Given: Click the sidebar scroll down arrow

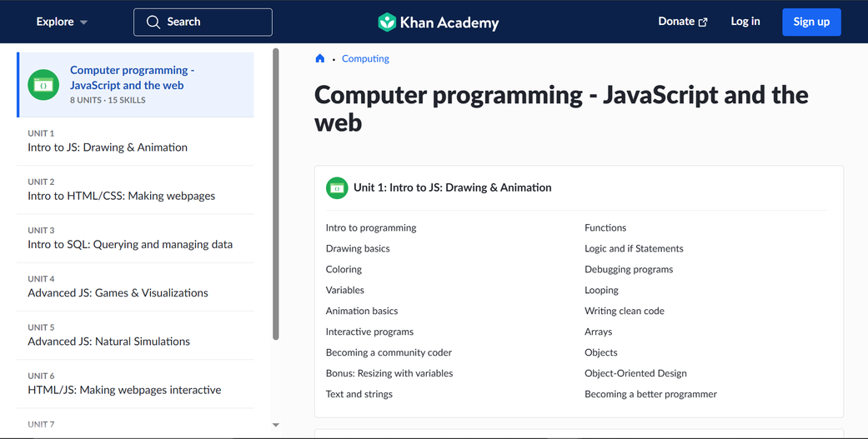Looking at the screenshot, I should click(276, 425).
